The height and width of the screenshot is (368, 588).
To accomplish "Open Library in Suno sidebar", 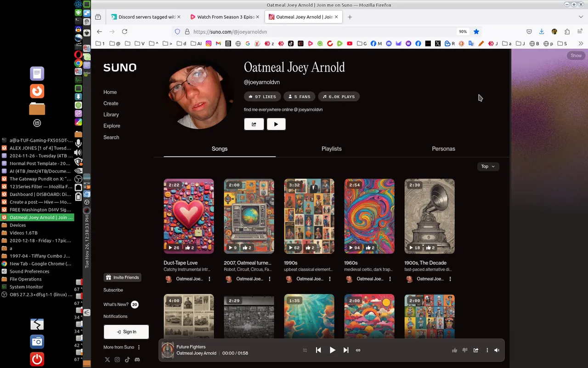I will (x=111, y=115).
